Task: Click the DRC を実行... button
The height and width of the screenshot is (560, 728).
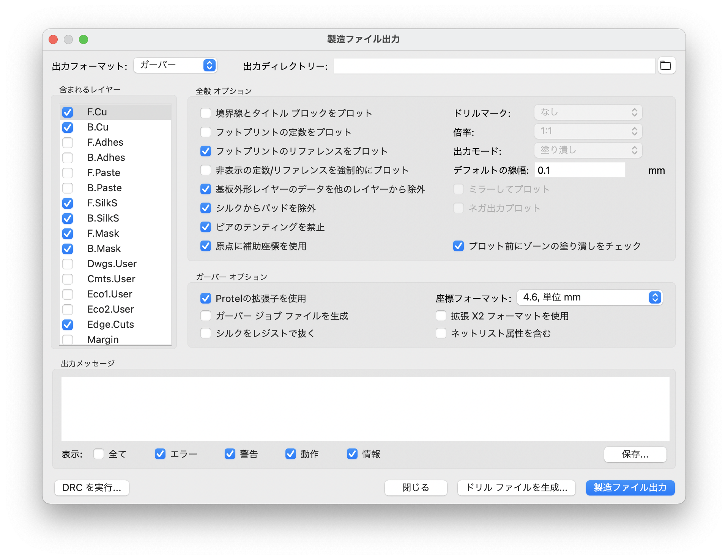Action: tap(92, 488)
